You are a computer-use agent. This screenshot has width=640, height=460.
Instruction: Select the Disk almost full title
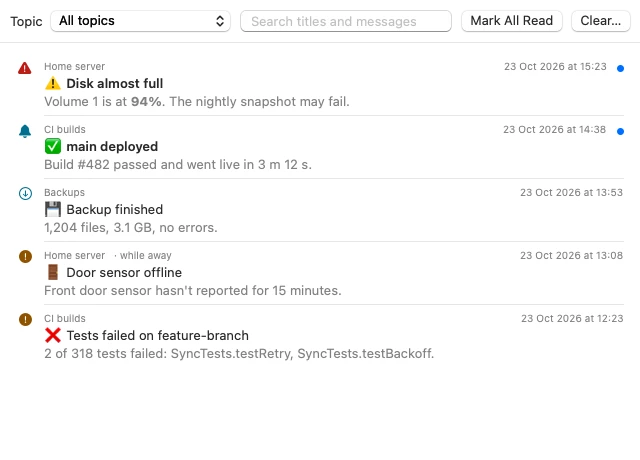pyautogui.click(x=115, y=84)
